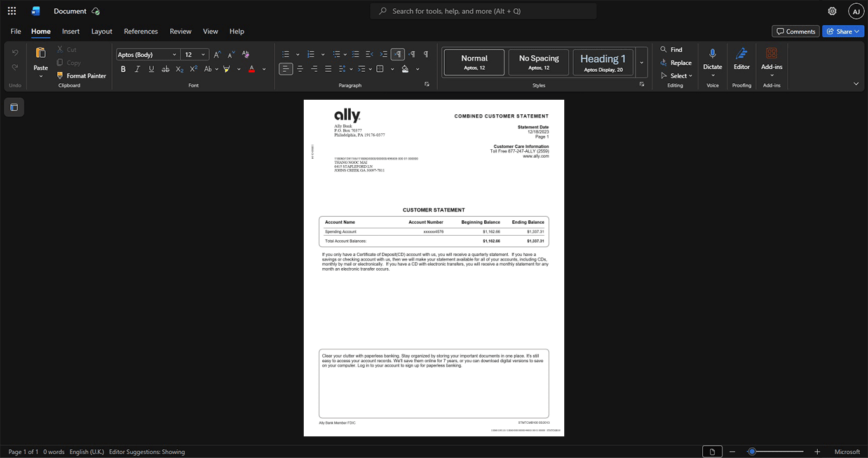Toggle Italic formatting

[x=137, y=69]
